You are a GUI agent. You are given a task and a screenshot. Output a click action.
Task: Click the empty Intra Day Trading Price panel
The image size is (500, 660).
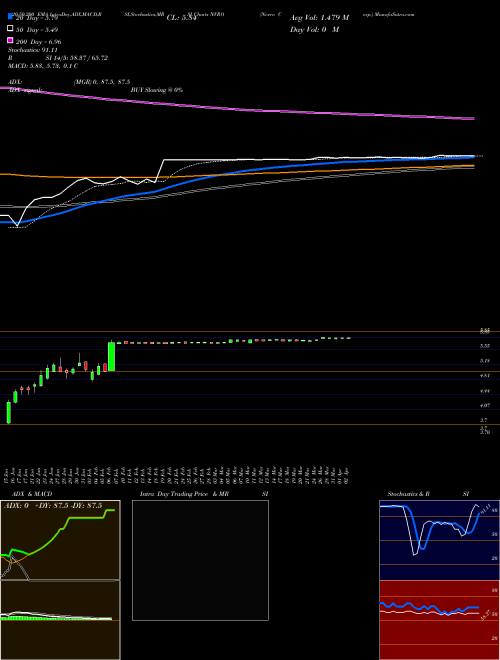tap(200, 560)
